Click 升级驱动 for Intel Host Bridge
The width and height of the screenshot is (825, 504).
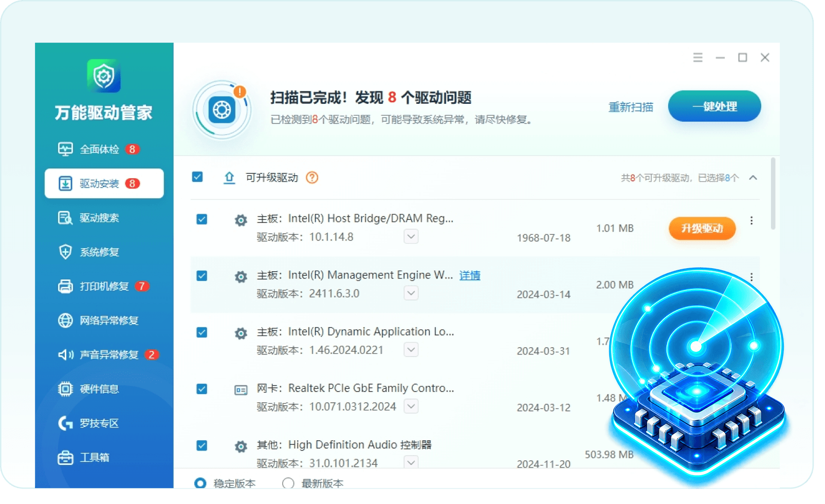point(702,228)
